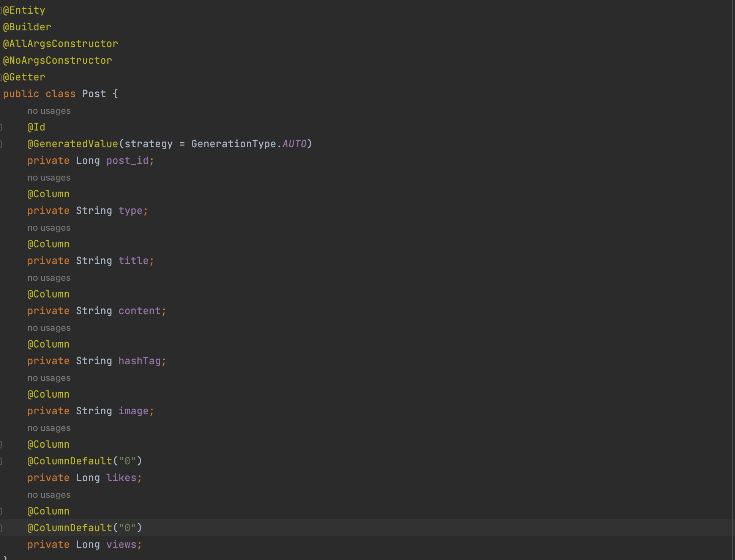This screenshot has height=560, width=735.
Task: Click @Column above the content field
Action: point(49,294)
